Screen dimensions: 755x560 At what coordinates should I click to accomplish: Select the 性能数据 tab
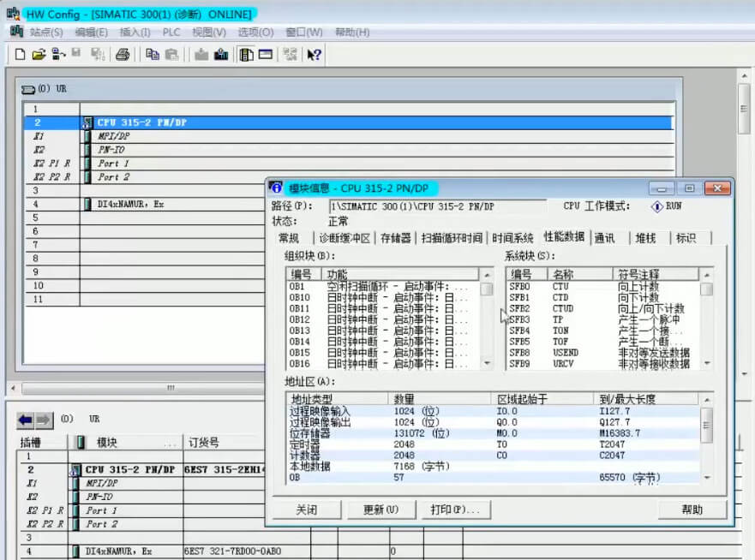click(565, 236)
